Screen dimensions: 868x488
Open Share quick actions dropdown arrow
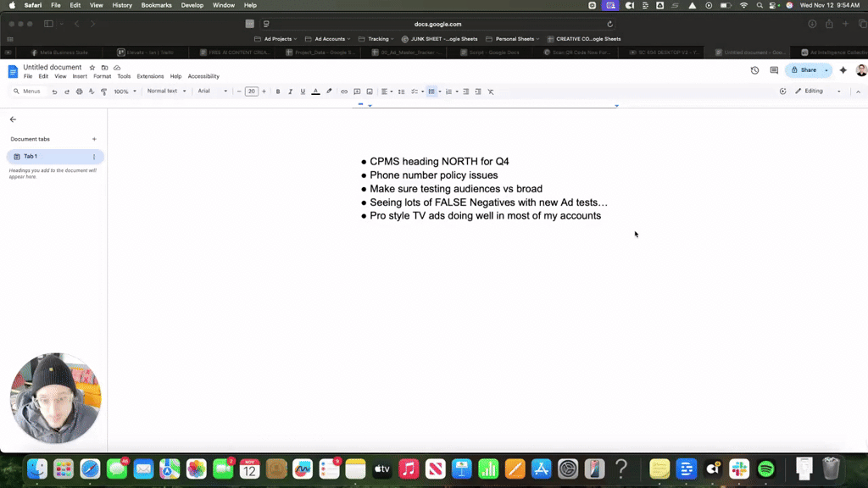[x=826, y=70]
